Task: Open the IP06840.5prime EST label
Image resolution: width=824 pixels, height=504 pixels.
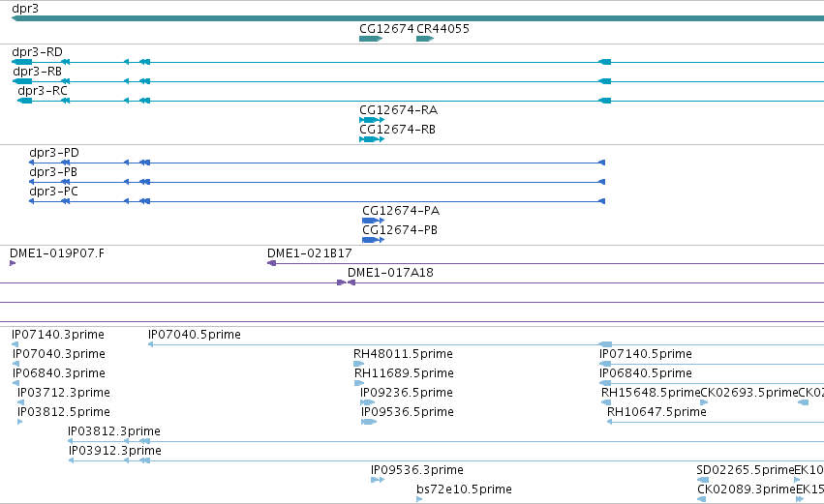Action: pos(645,373)
